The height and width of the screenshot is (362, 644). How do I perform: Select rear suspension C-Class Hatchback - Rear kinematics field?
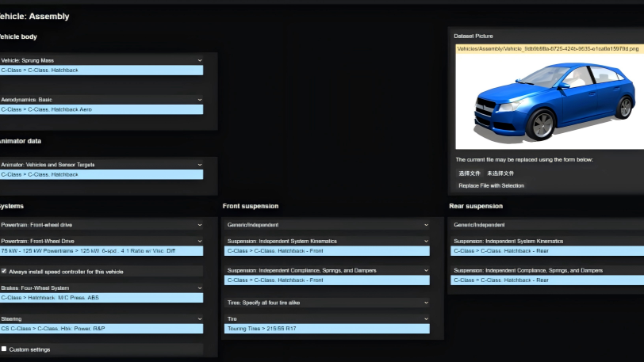[547, 250]
